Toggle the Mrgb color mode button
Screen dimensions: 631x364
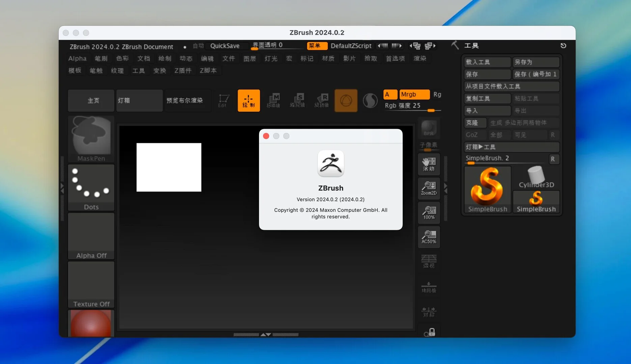click(x=414, y=94)
